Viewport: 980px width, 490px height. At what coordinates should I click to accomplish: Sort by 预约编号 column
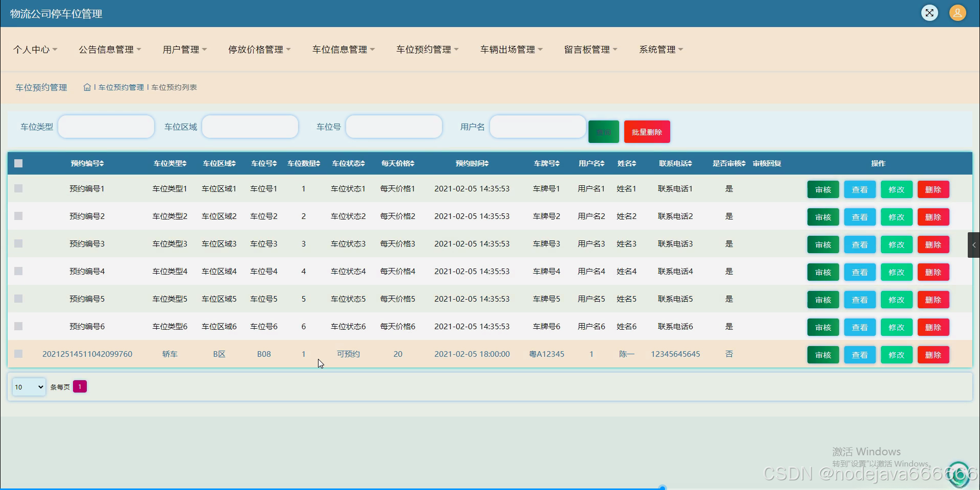click(87, 163)
